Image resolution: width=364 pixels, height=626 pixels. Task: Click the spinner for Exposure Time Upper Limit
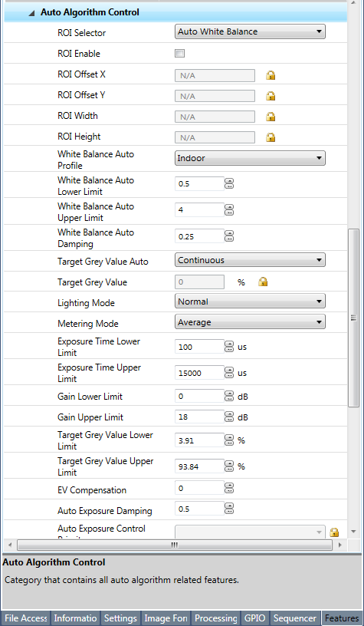pyautogui.click(x=229, y=373)
